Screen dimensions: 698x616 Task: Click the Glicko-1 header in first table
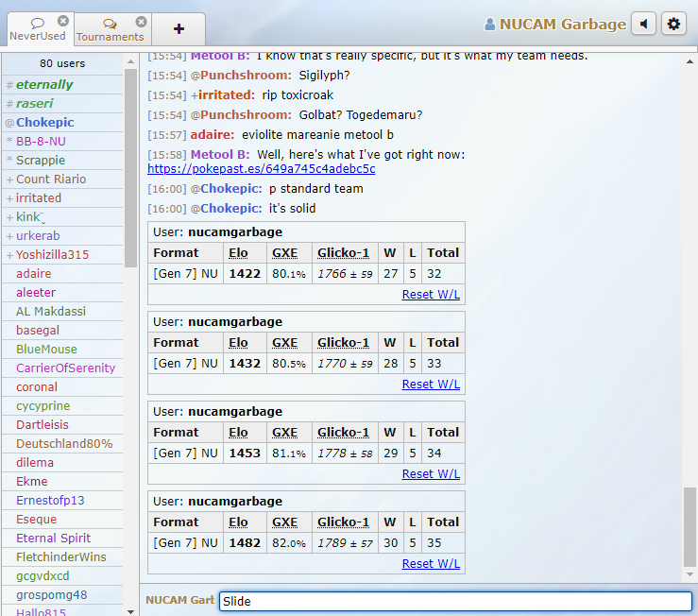click(x=343, y=252)
